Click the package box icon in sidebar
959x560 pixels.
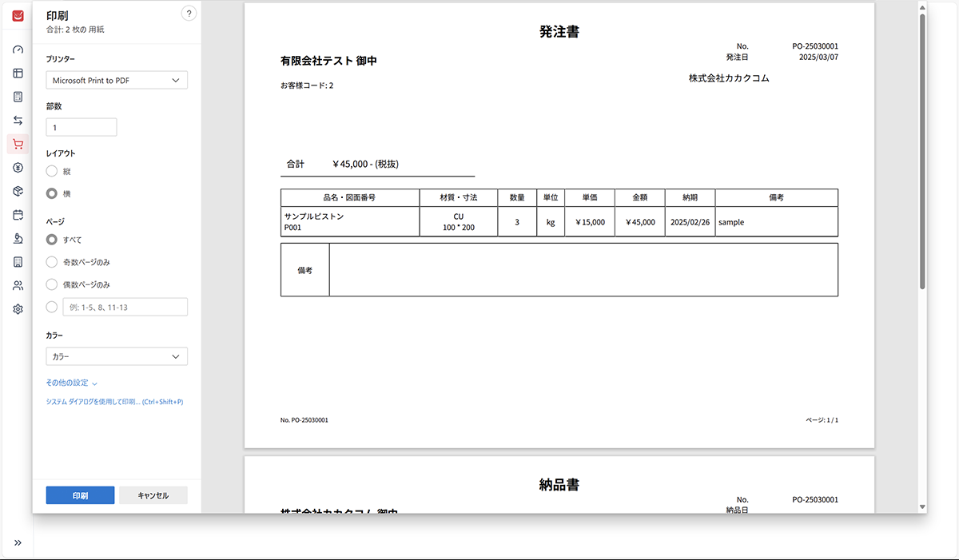click(18, 191)
